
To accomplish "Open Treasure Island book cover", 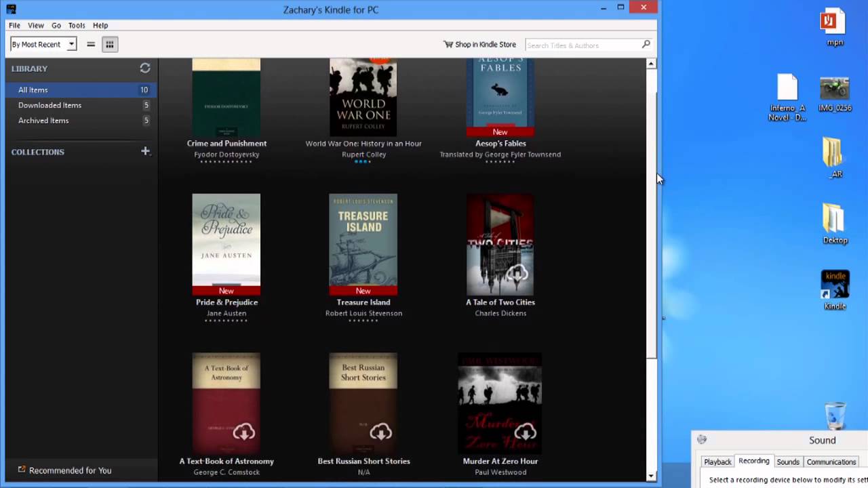I will tap(363, 245).
